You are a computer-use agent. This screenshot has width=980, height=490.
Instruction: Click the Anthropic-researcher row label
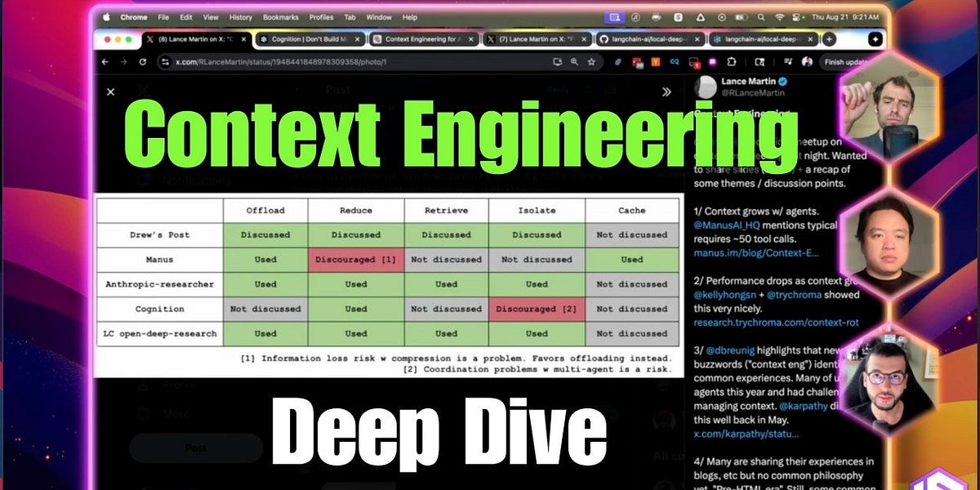160,284
